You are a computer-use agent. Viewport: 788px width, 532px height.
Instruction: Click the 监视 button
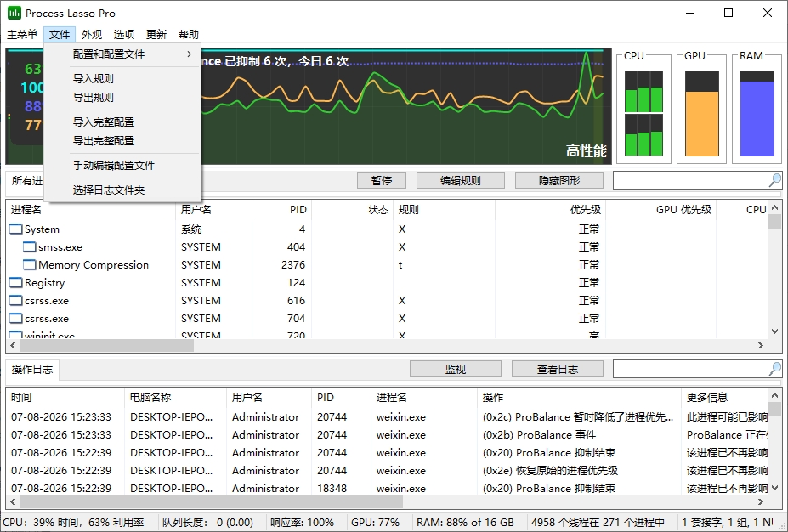456,369
